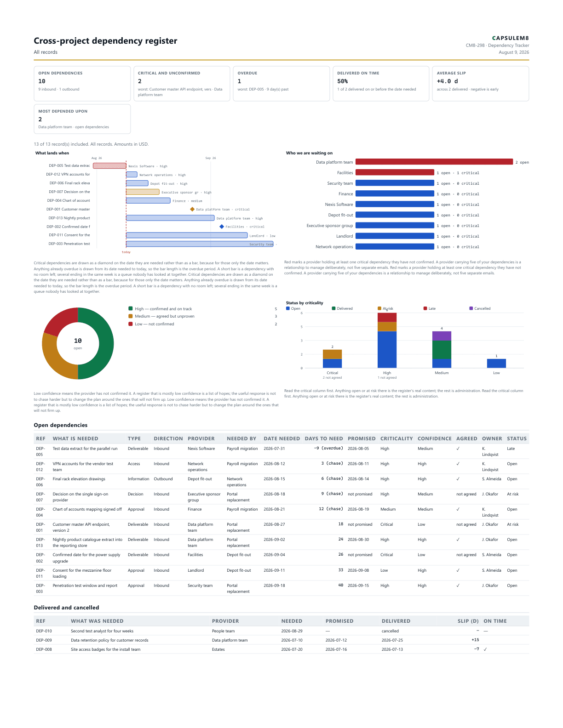Click the Agreed checkmark in the DEP-013 row
Screen dimensions: 563x728
[x=458, y=540]
